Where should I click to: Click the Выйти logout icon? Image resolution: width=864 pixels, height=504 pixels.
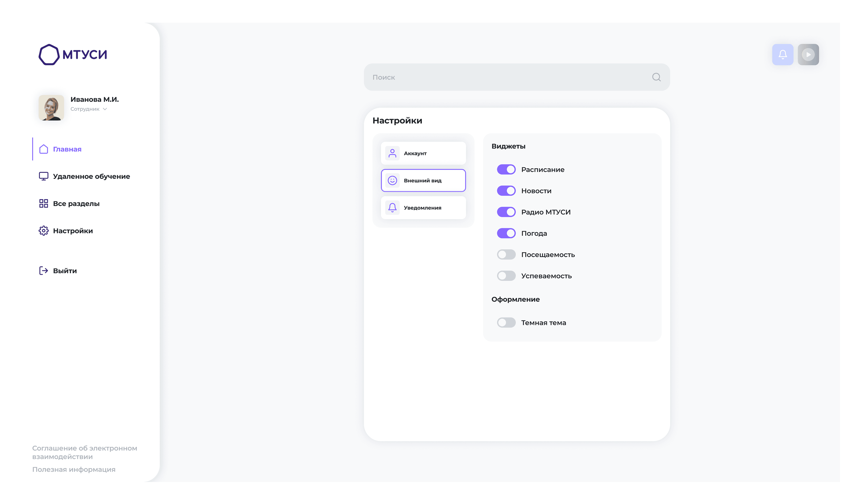[44, 270]
